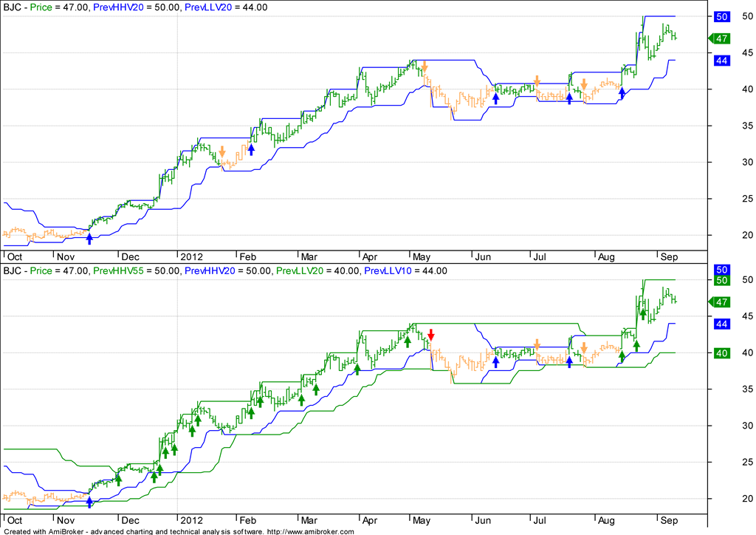Screen dimensions: 756x535
Task: Click the orange down arrow at January in the top chart
Action: [221, 153]
